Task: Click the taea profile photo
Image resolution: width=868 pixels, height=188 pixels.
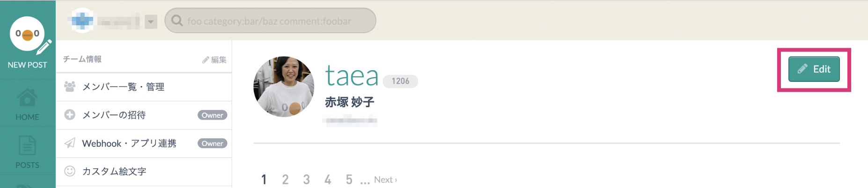Action: click(x=284, y=87)
